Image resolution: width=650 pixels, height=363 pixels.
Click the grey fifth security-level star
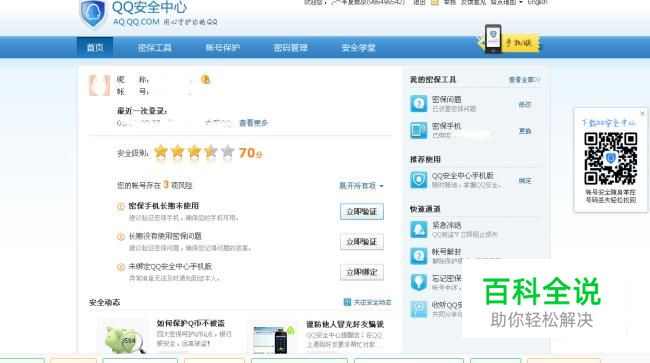tap(228, 152)
